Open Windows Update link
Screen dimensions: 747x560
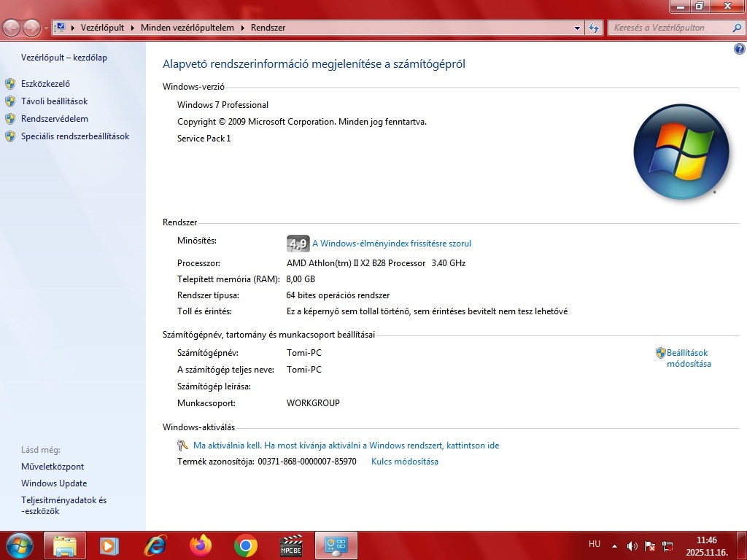click(54, 483)
